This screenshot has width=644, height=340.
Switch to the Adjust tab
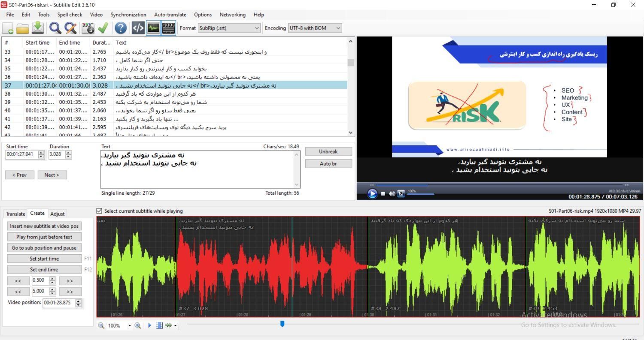58,214
